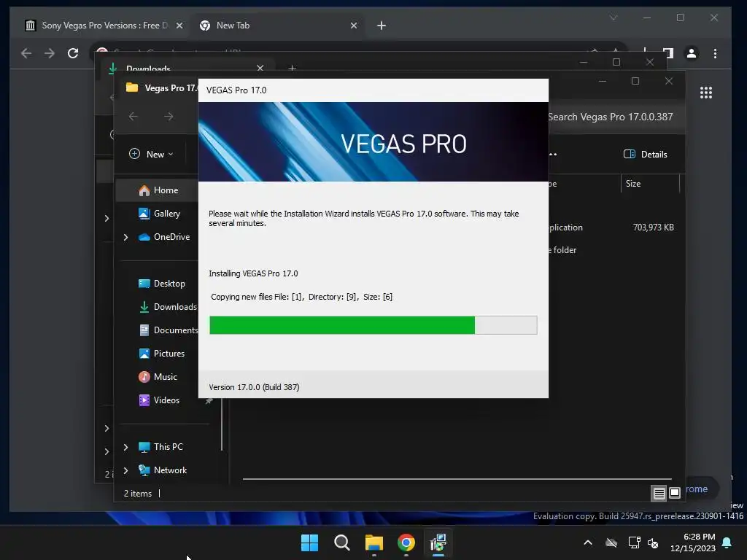Open the muted volume tray icon
Viewport: 747px width, 560px height.
pos(653,542)
